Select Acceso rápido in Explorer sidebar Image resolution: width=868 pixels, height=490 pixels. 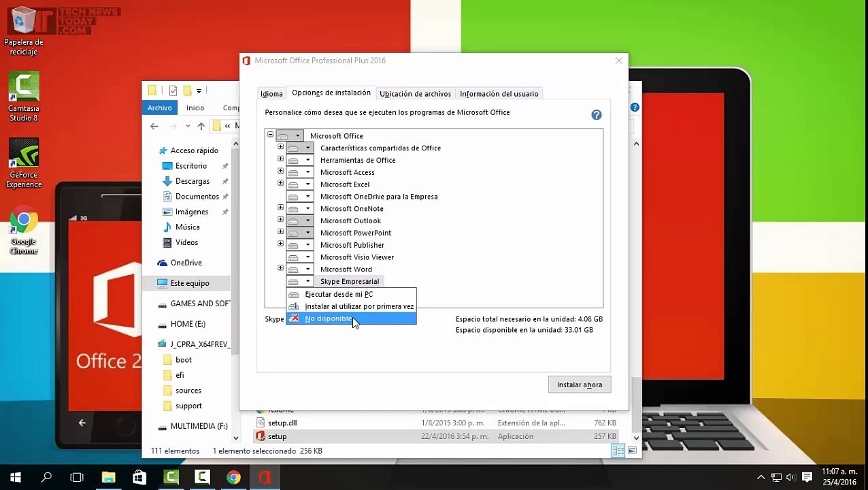coord(195,150)
